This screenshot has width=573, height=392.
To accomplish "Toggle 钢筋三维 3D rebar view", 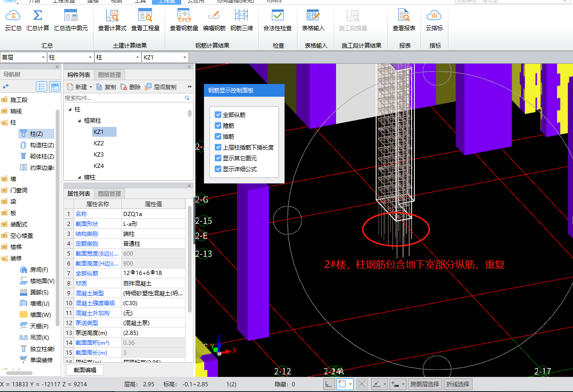I will coord(242,21).
